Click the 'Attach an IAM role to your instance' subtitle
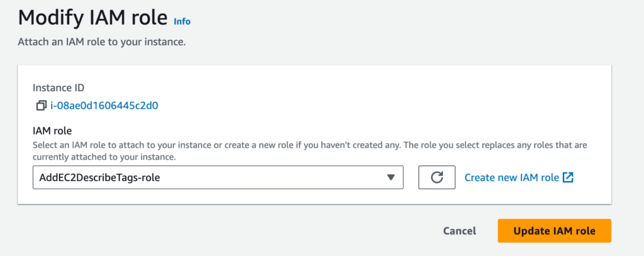The height and width of the screenshot is (256, 644). point(102,42)
